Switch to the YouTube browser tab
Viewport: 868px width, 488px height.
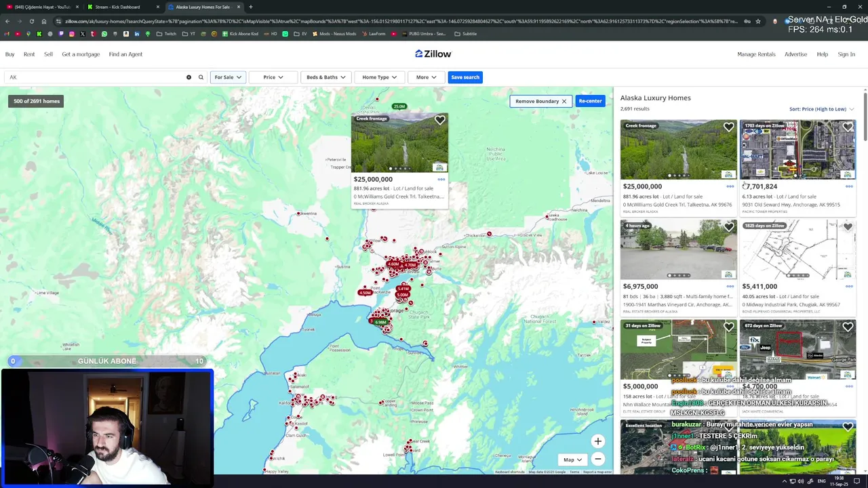[42, 7]
